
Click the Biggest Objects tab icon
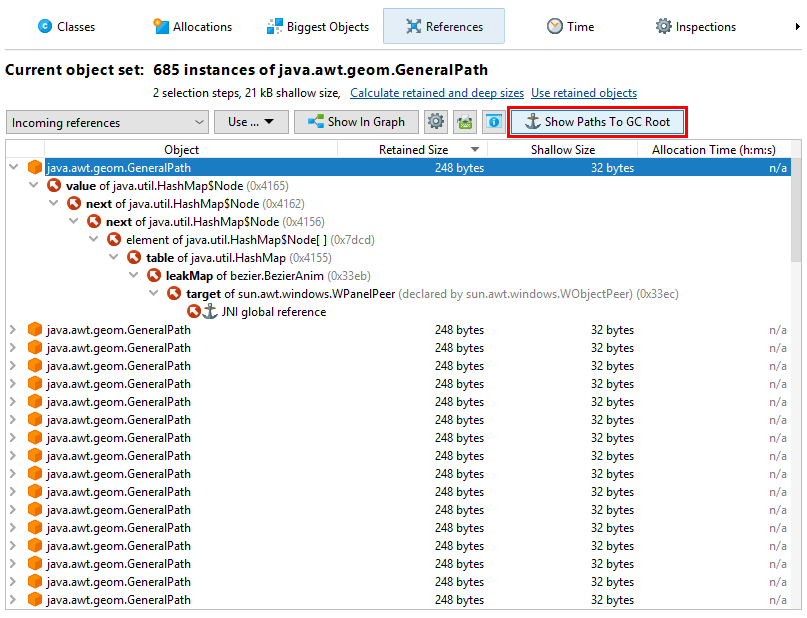274,26
